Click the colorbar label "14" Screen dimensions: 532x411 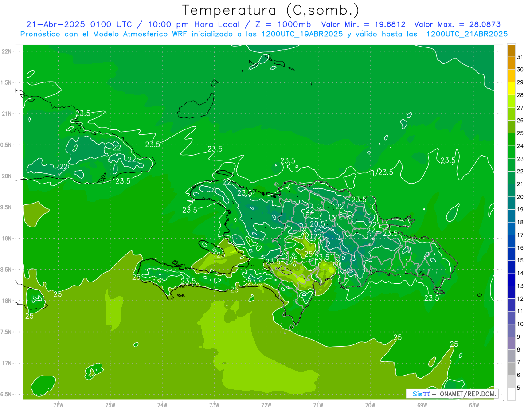point(520,273)
